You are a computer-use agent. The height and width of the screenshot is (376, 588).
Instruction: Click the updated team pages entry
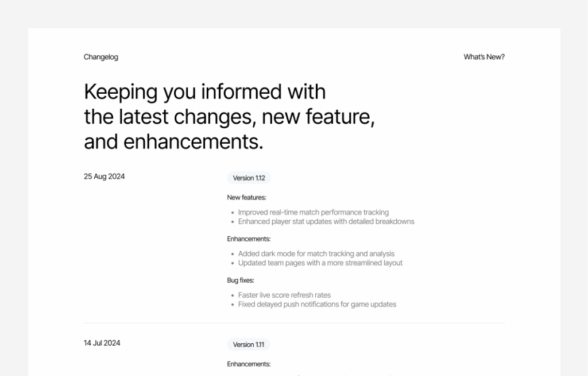[320, 263]
